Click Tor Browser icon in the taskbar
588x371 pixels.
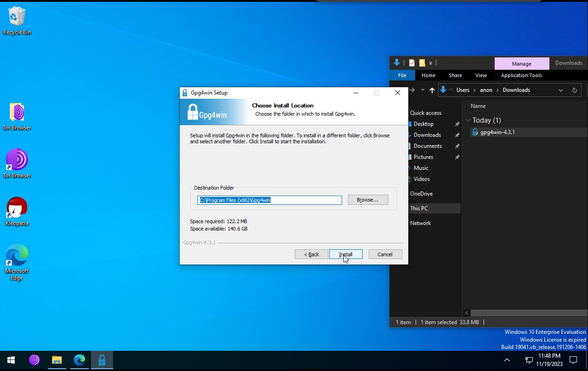[34, 360]
